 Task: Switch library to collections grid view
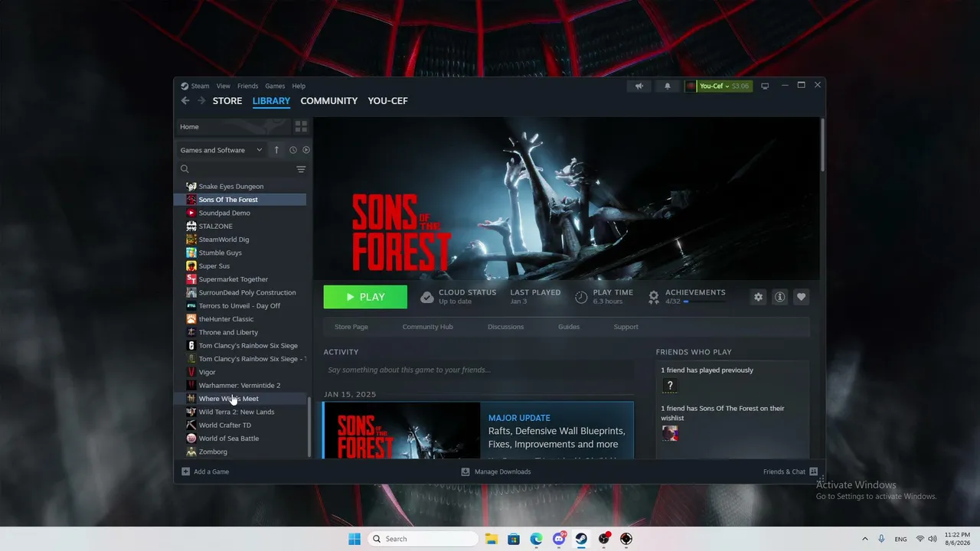pyautogui.click(x=301, y=127)
